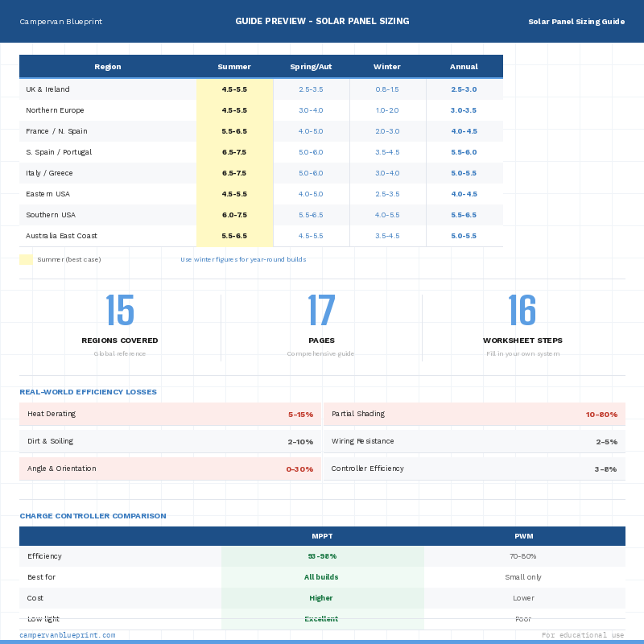Select the Heat Derating loss row
This screenshot has width=644, height=644.
point(170,414)
